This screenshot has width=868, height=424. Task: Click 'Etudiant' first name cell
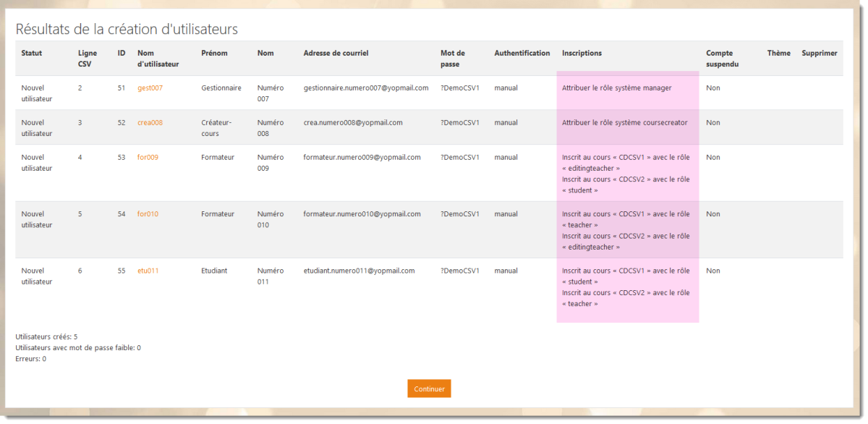(x=214, y=271)
